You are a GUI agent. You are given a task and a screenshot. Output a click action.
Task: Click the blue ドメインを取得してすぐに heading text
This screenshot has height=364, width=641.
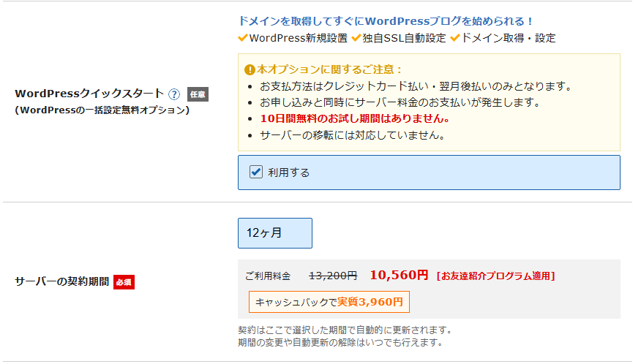[386, 21]
